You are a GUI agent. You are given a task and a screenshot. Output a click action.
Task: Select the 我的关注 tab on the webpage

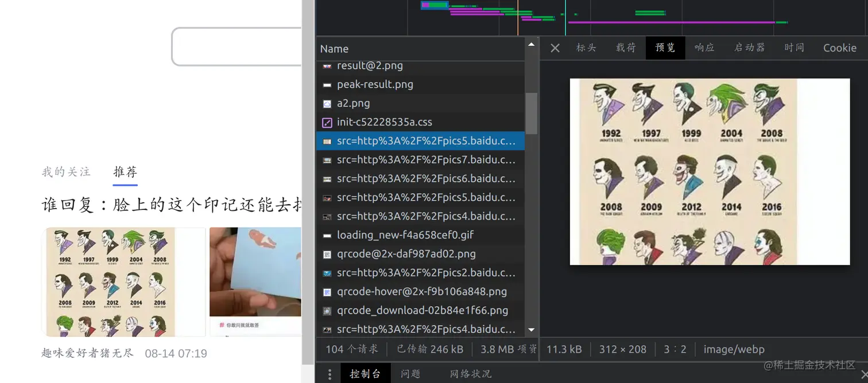click(x=65, y=171)
